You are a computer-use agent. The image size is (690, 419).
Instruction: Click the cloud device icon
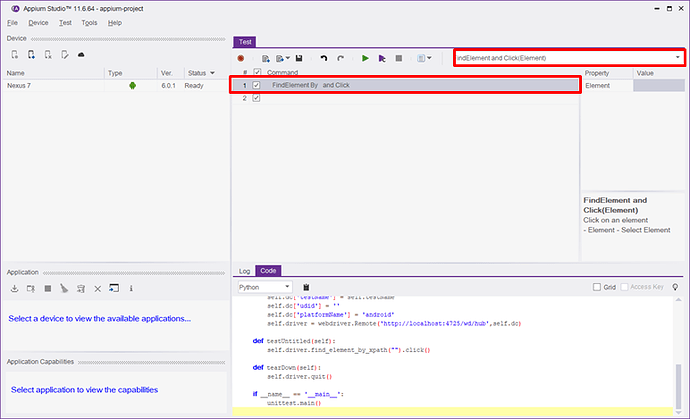(81, 54)
